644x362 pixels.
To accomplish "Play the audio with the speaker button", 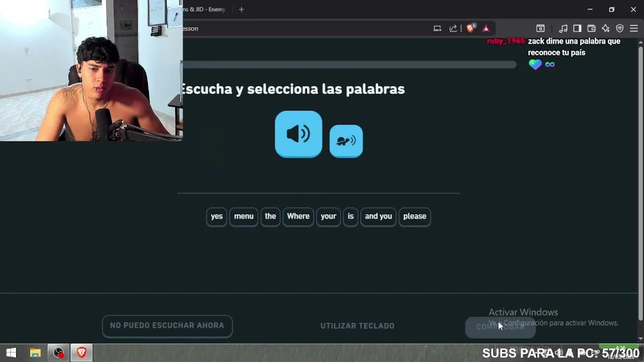I will 298,134.
